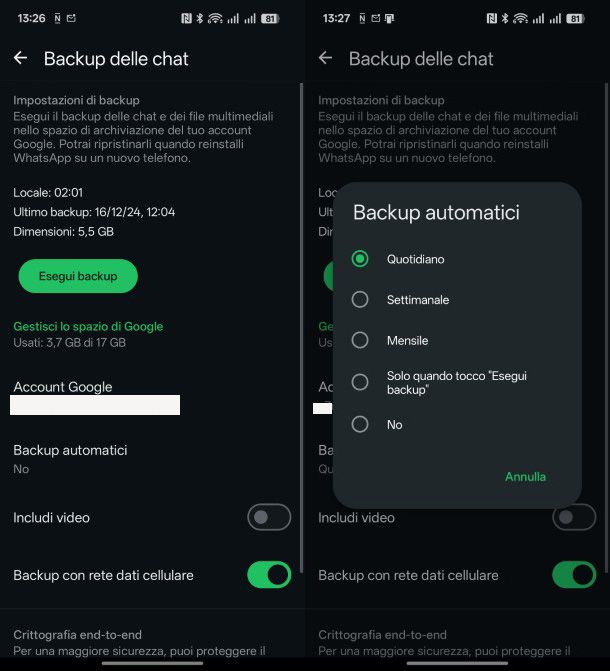This screenshot has width=610, height=671.
Task: Tap the back arrow on right screen
Action: click(x=325, y=58)
